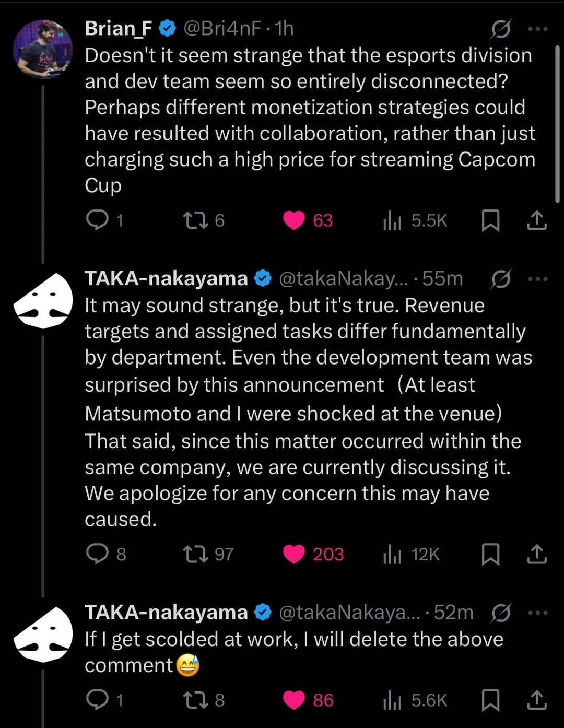View analytics showing 5.5K views

tap(392, 221)
